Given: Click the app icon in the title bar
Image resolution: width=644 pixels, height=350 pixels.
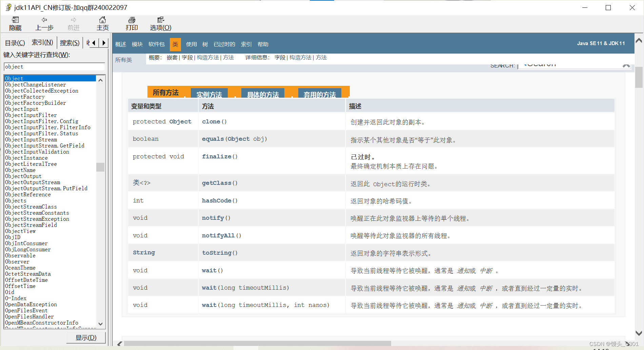Looking at the screenshot, I should point(8,7).
